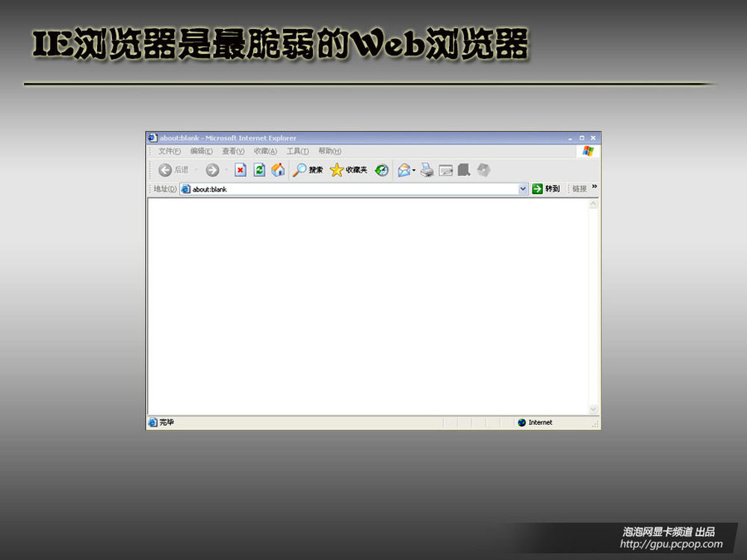Expand the Links bar » chevron

click(x=594, y=187)
